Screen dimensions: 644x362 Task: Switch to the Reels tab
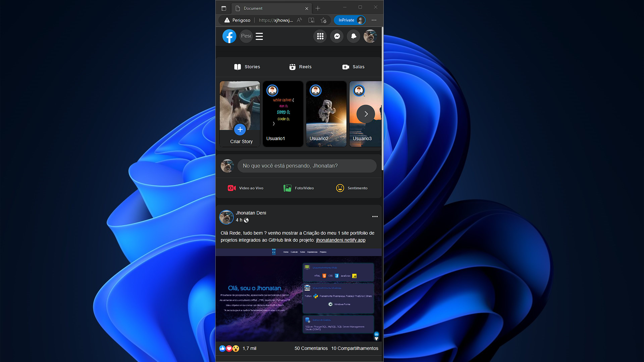click(300, 67)
